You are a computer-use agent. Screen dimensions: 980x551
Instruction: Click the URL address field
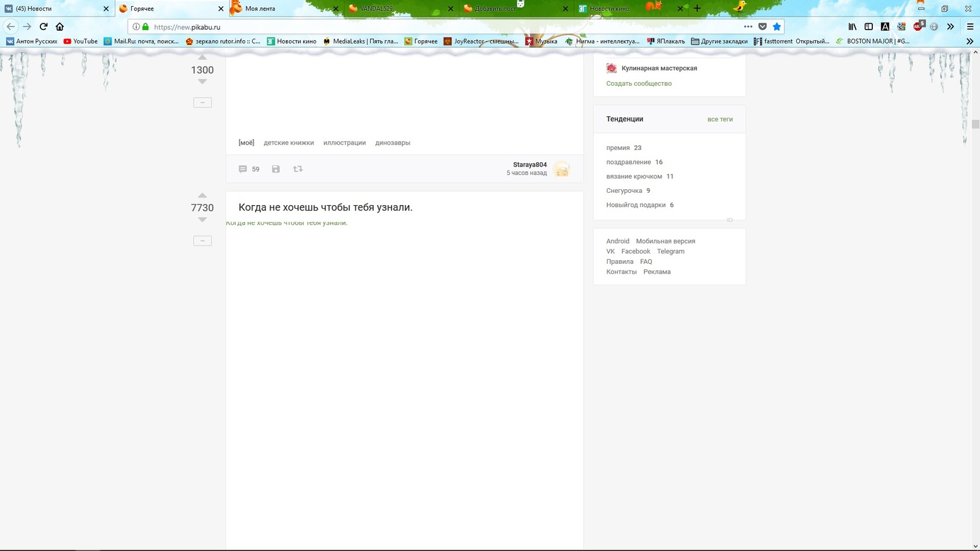[429, 27]
